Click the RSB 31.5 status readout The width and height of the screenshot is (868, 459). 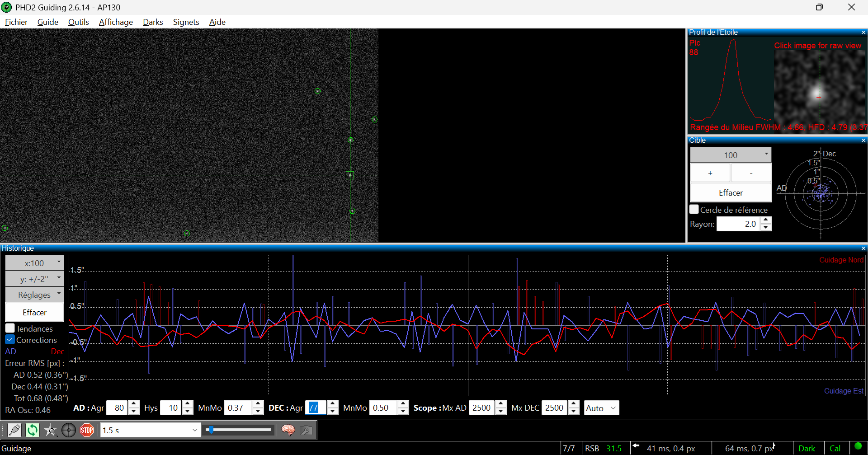(603, 448)
